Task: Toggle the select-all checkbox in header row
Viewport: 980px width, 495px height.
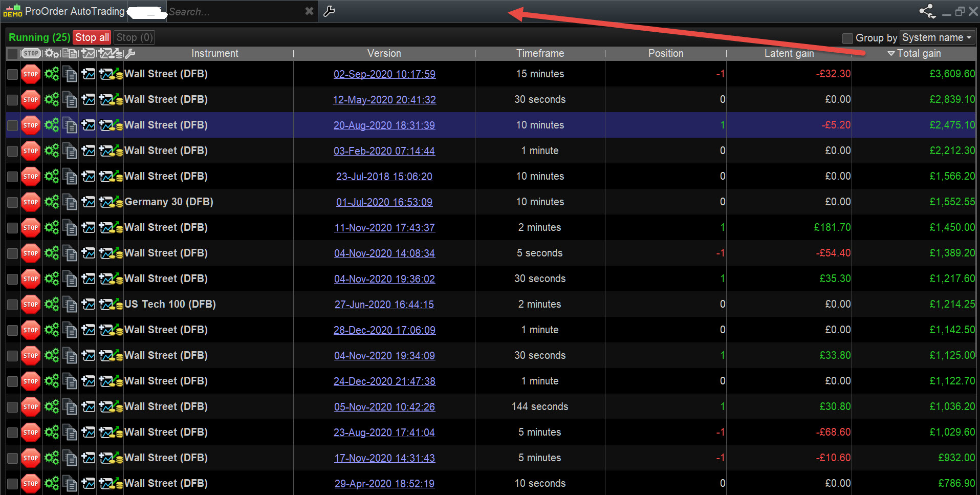Action: click(x=12, y=53)
